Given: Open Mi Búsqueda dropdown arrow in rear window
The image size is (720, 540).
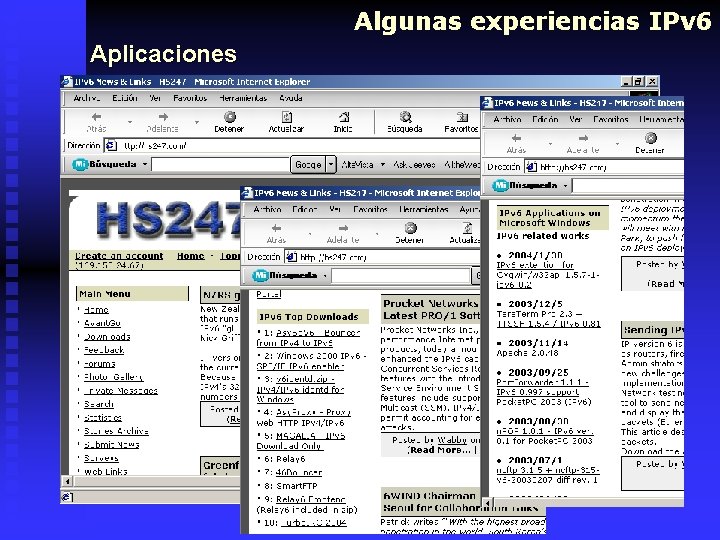Looking at the screenshot, I should click(x=145, y=164).
